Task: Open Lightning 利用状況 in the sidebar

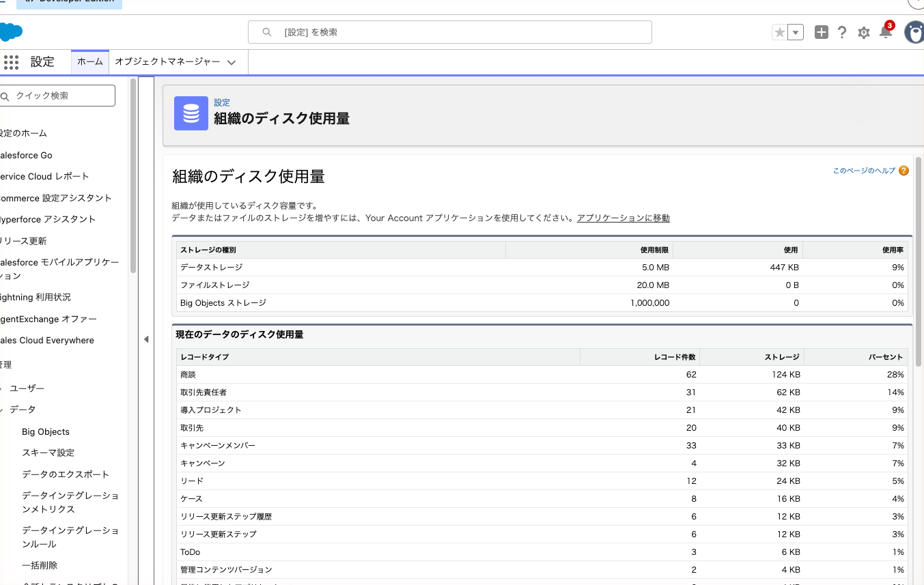Action: point(36,298)
